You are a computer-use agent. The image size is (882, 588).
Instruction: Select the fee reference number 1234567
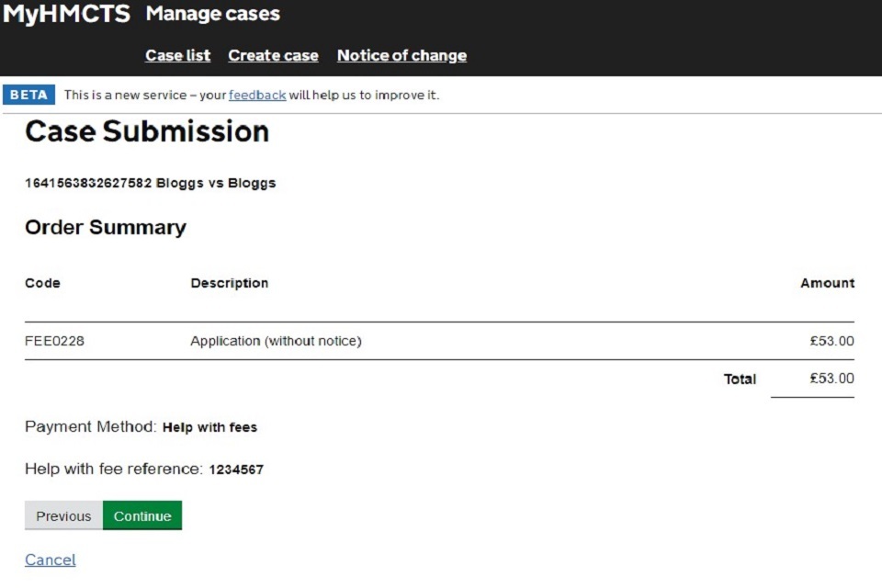(236, 470)
